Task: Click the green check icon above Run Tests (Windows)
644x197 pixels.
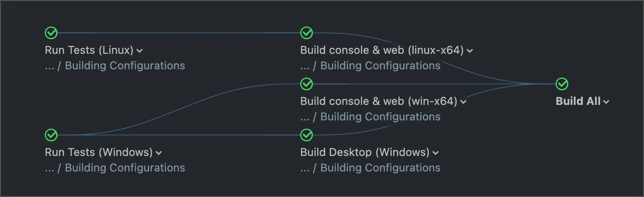Action: [51, 135]
